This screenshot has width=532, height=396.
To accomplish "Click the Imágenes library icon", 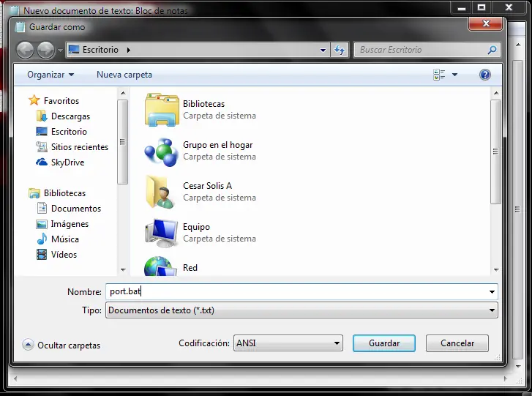I will (x=42, y=224).
